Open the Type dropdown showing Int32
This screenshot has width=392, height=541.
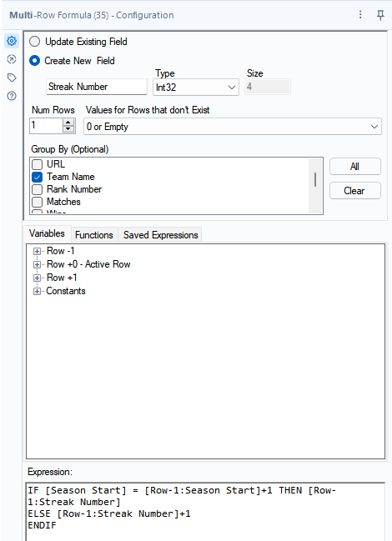click(196, 88)
